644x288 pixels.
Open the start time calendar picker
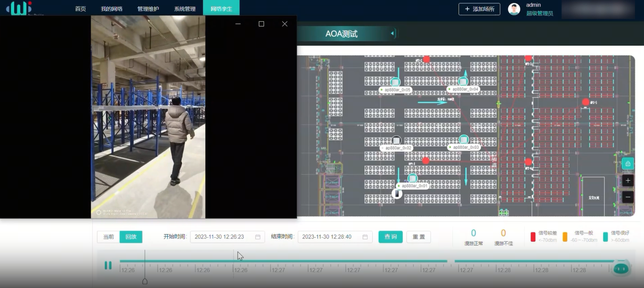coord(258,237)
